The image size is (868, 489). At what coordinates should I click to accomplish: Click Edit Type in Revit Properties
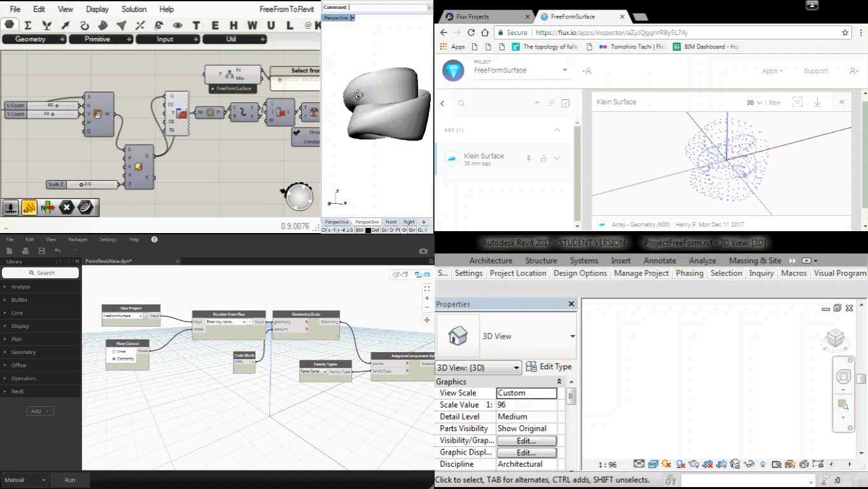549,367
